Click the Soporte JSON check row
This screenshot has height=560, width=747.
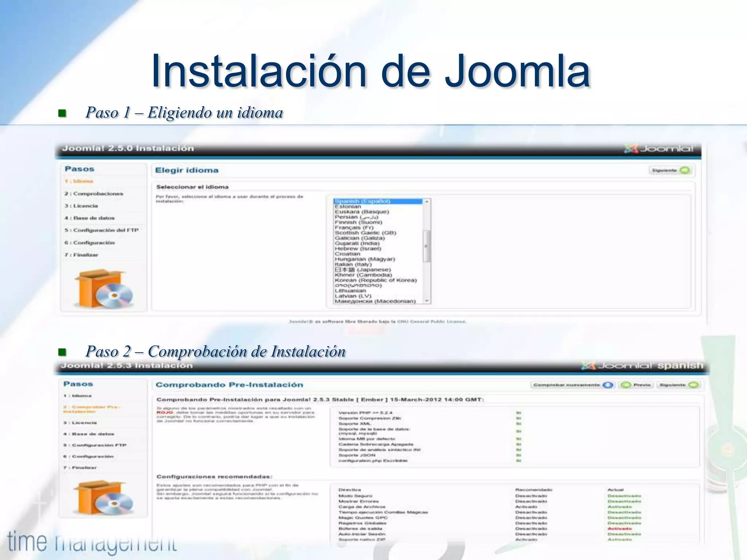coord(430,455)
